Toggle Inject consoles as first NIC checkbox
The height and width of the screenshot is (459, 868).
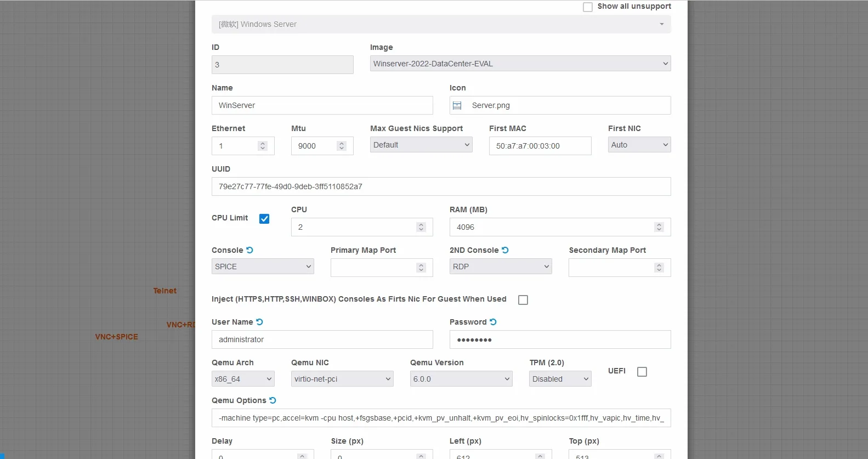(x=523, y=300)
